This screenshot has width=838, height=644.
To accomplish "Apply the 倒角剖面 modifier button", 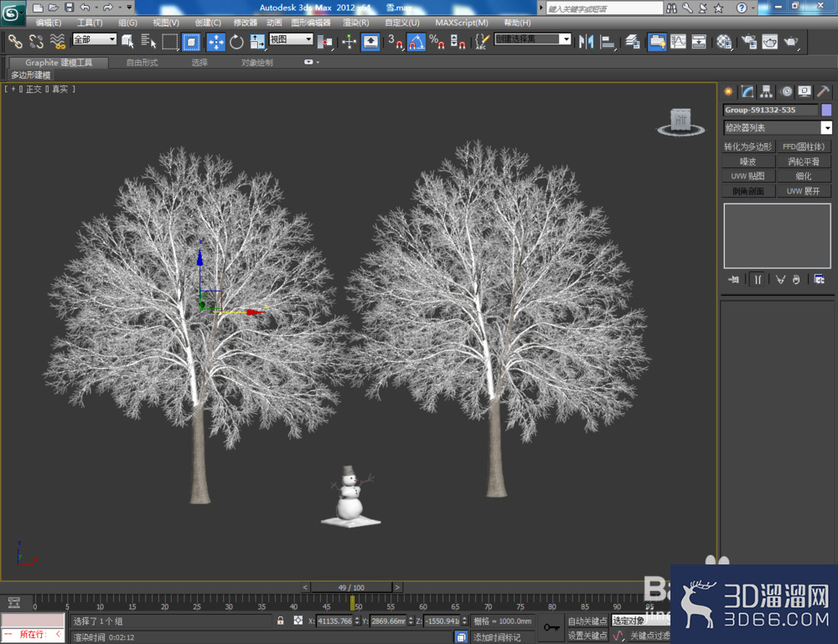I will point(748,191).
